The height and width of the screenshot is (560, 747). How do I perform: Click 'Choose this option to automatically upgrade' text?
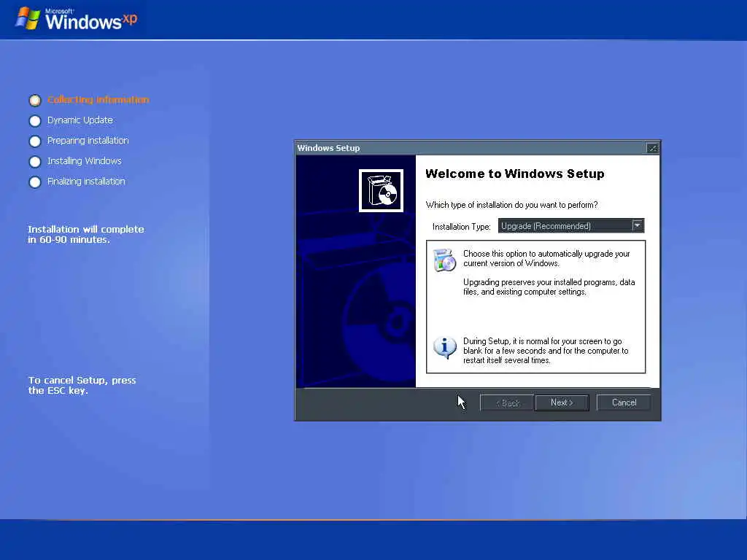pyautogui.click(x=546, y=258)
